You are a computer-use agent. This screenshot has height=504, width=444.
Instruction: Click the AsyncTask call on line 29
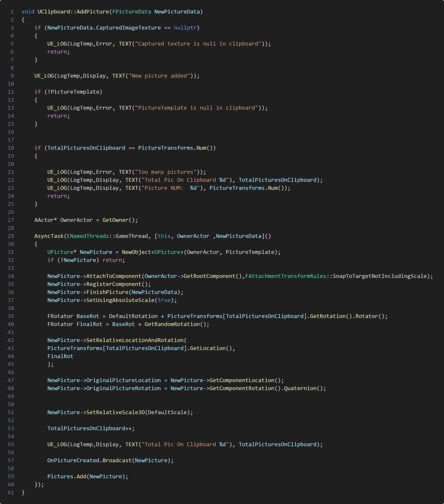pos(49,236)
